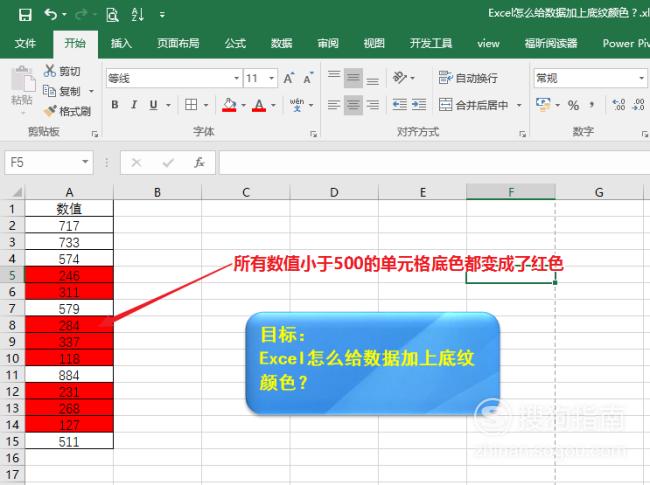Open the font name 等线 combo box
650x485 pixels.
[173, 78]
